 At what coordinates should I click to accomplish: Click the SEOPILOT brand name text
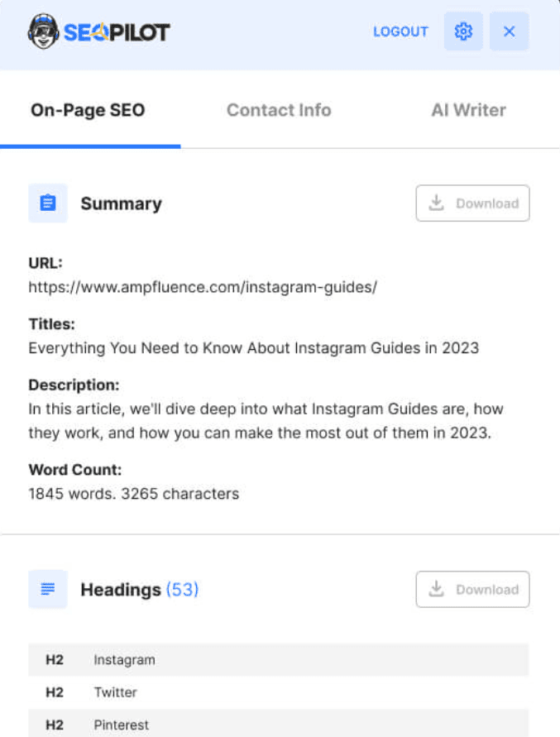(x=116, y=32)
